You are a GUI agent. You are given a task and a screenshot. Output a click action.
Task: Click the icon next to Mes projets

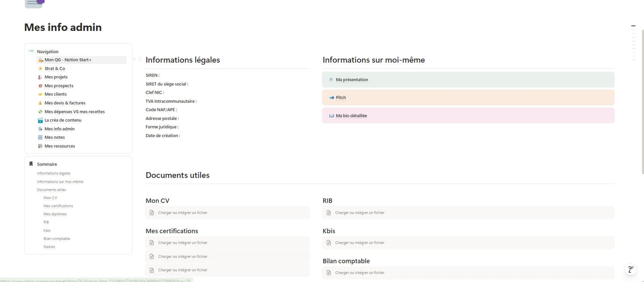[40, 77]
